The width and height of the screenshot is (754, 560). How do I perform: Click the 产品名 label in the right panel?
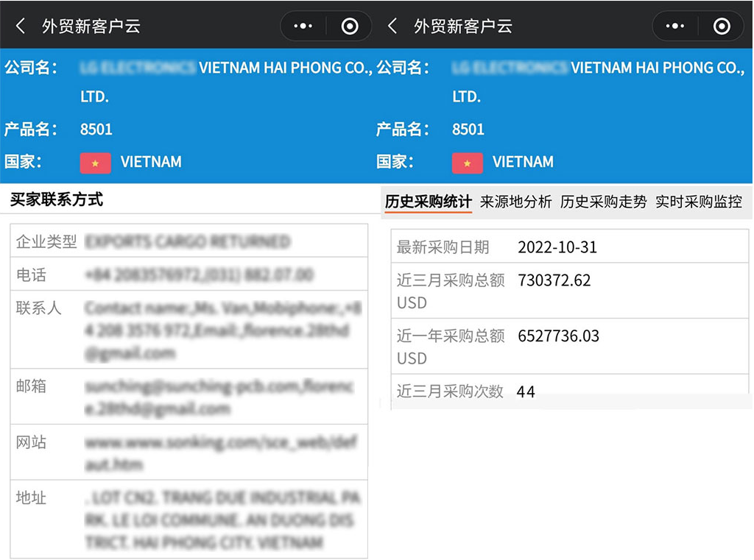pos(403,130)
